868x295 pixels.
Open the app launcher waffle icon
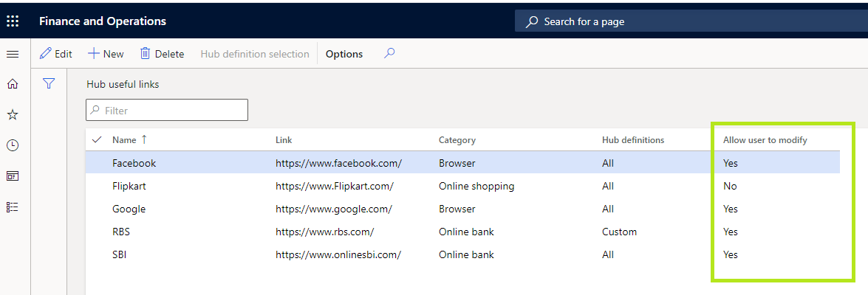coord(12,21)
